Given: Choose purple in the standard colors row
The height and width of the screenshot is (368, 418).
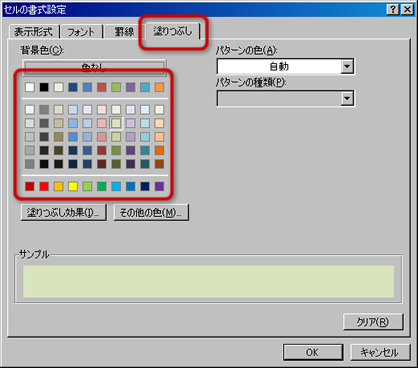Looking at the screenshot, I should 159,186.
